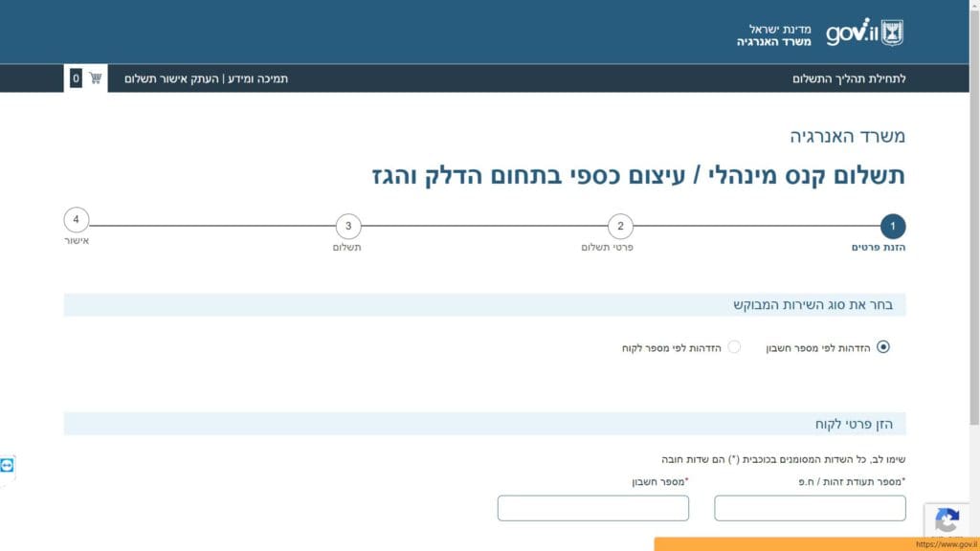Click לתחילת תהליך התשלום in the navigation bar
This screenshot has height=551, width=980.
(849, 78)
